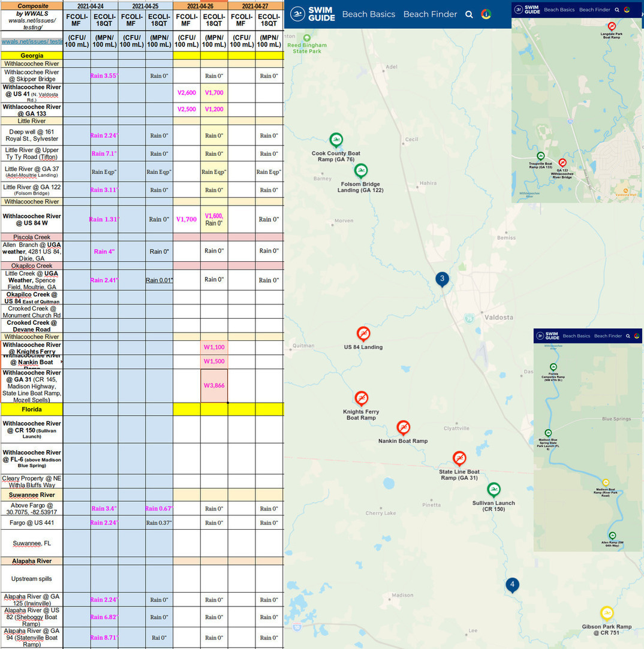Screen dimensions: 644x649
Task: Click Reed Bingham State Park green pin
Action: click(307, 38)
